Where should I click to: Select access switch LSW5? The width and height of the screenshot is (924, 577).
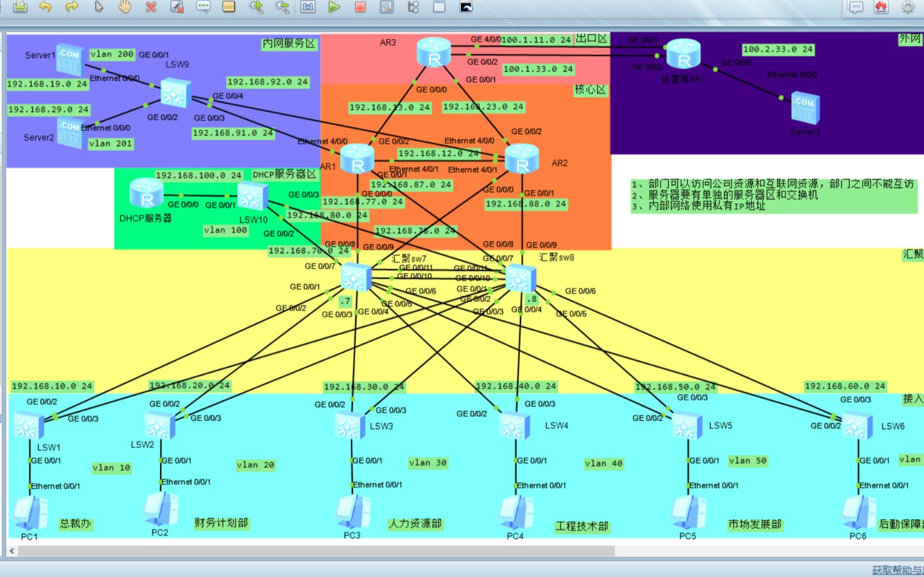click(687, 426)
